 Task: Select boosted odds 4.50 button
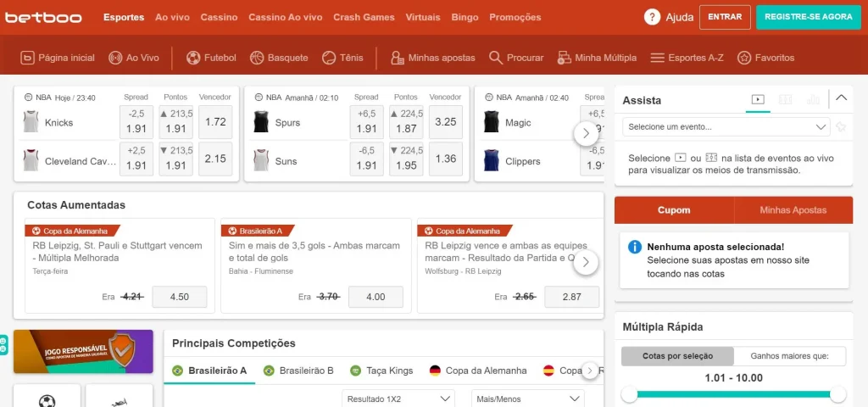coord(180,297)
